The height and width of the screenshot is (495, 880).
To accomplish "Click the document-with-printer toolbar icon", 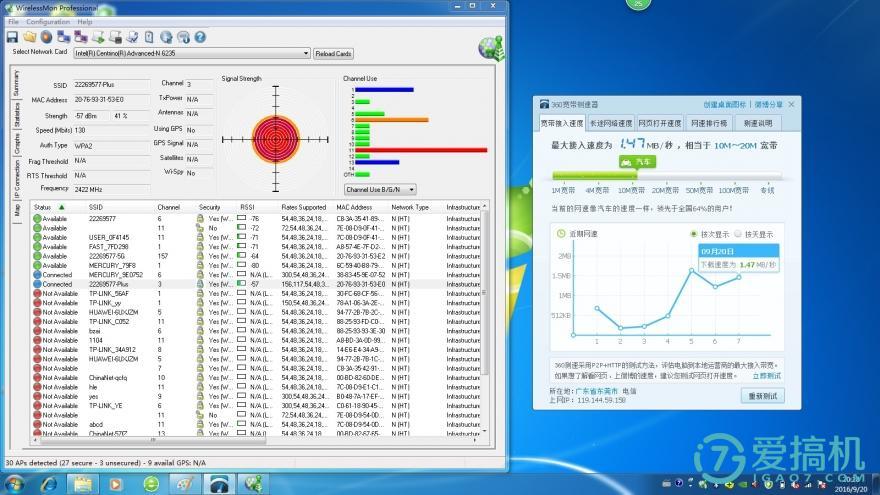I will 115,37.
